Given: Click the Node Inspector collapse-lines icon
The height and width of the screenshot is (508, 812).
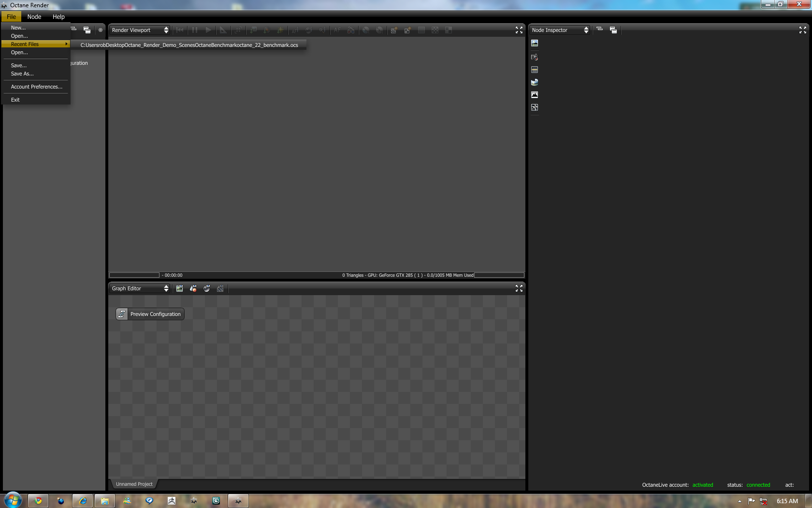Looking at the screenshot, I should [599, 30].
